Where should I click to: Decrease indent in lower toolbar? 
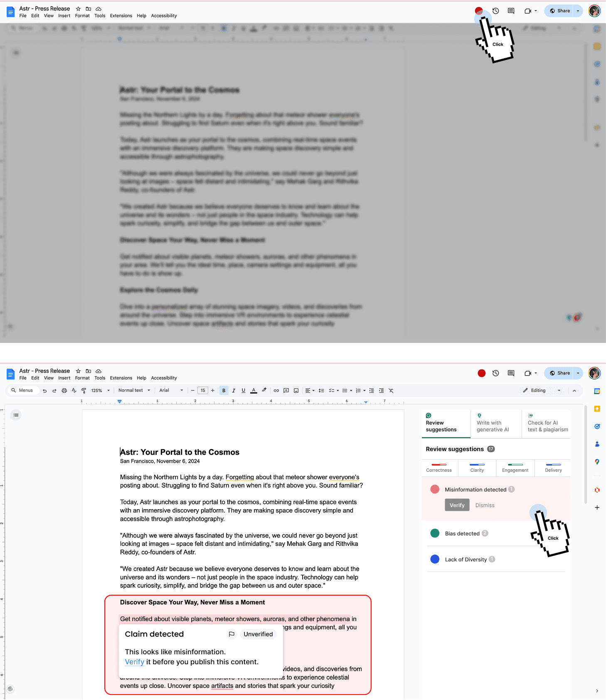tap(371, 391)
